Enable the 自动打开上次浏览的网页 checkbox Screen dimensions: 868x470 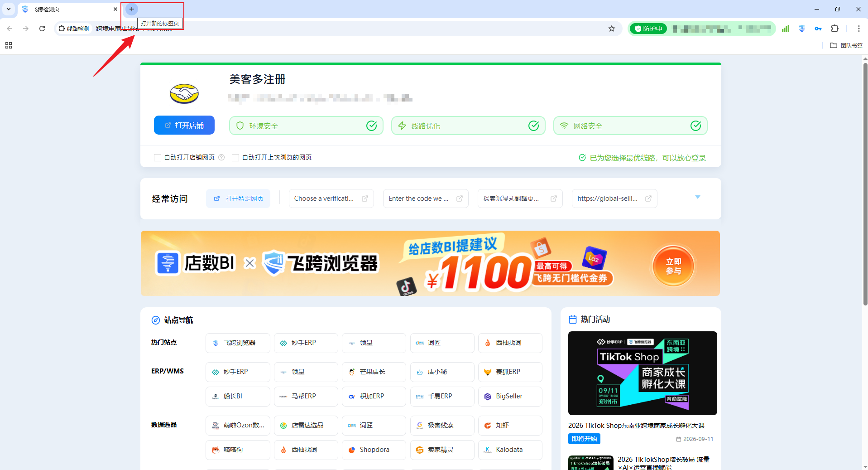tap(235, 157)
